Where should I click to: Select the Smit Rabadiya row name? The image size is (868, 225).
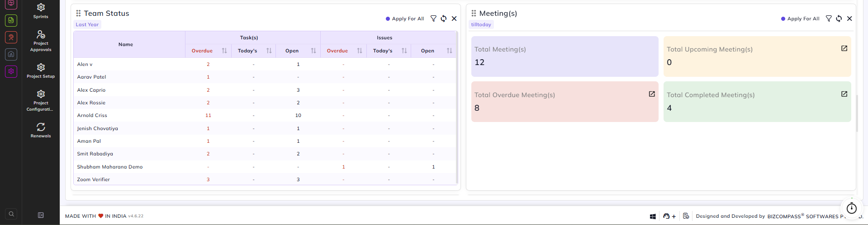click(x=95, y=154)
